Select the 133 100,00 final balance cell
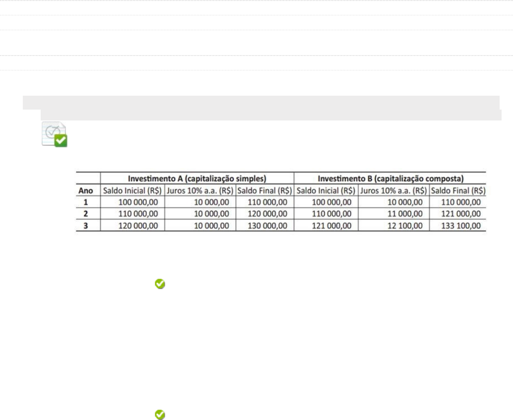Image resolution: width=513 pixels, height=420 pixels. click(x=462, y=226)
